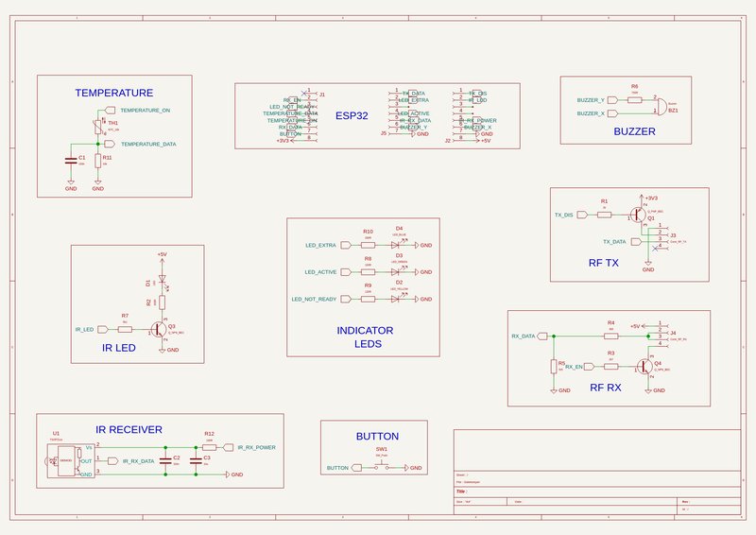This screenshot has height=535, width=756.
Task: Select the TH1 thermistor symbol
Action: (98, 128)
